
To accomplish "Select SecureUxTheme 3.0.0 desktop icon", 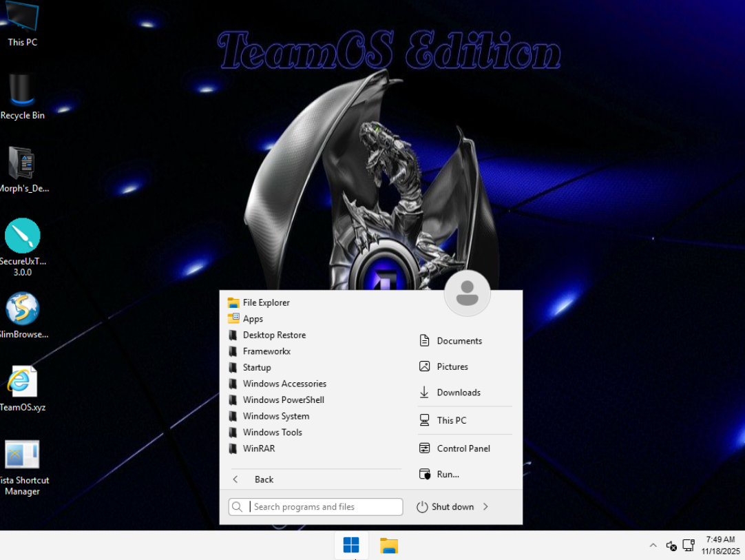I will pyautogui.click(x=22, y=247).
